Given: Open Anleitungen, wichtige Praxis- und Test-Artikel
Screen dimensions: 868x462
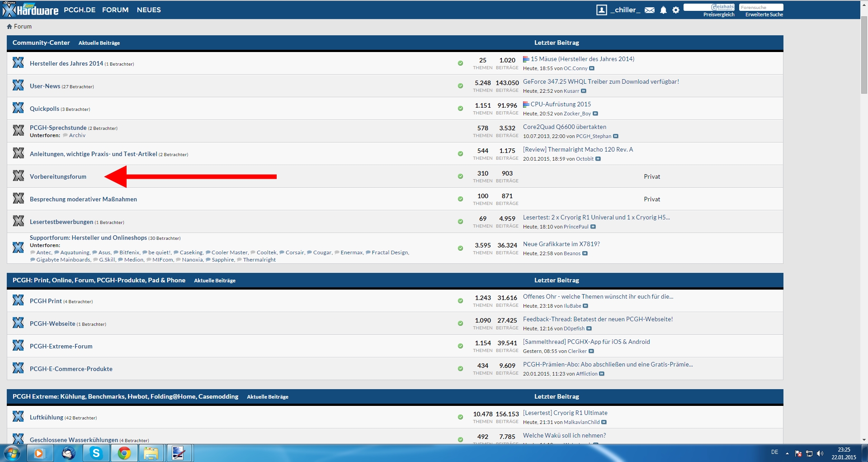Looking at the screenshot, I should coord(94,154).
